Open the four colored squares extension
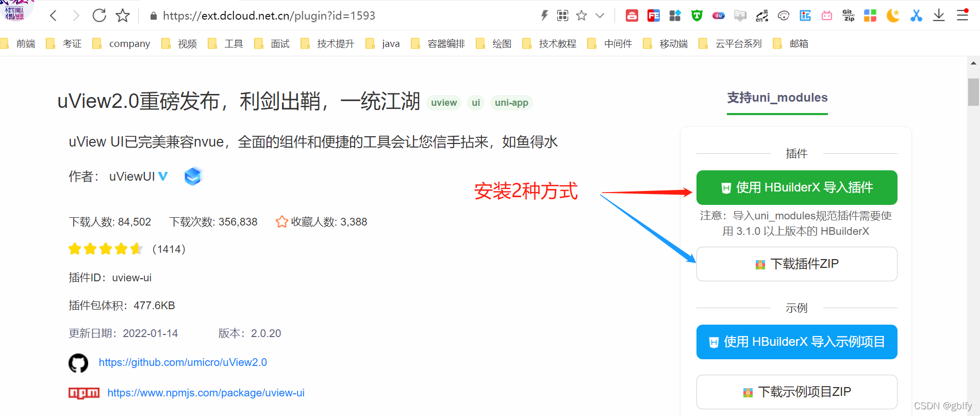This screenshot has height=416, width=980. click(x=870, y=15)
